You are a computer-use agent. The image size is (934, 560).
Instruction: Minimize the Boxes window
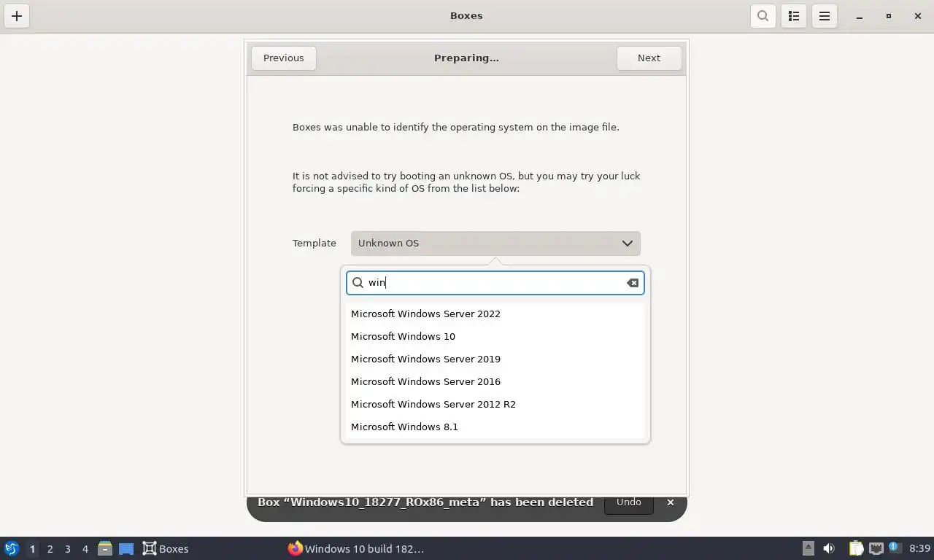click(x=860, y=16)
